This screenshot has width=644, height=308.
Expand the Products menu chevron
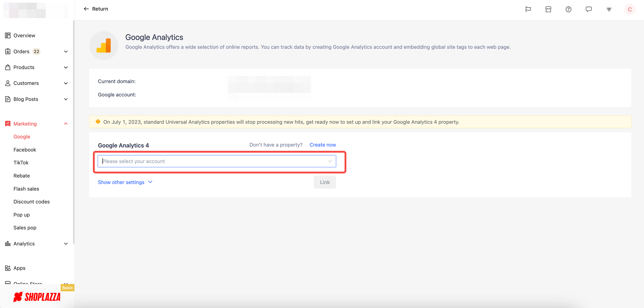[x=66, y=67]
